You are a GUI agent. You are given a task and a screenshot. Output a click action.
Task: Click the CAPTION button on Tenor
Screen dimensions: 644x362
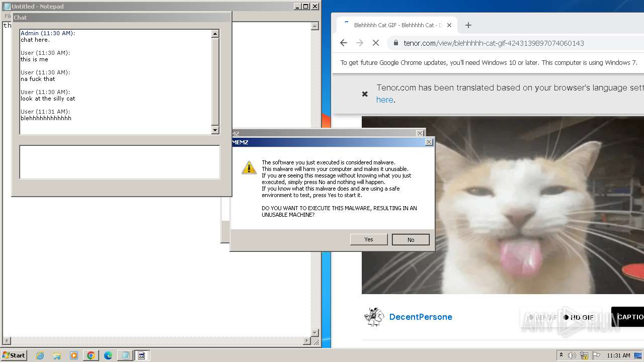click(628, 317)
